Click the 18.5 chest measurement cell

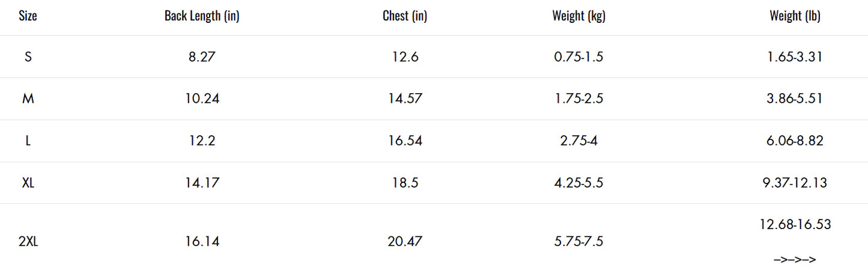click(x=405, y=183)
